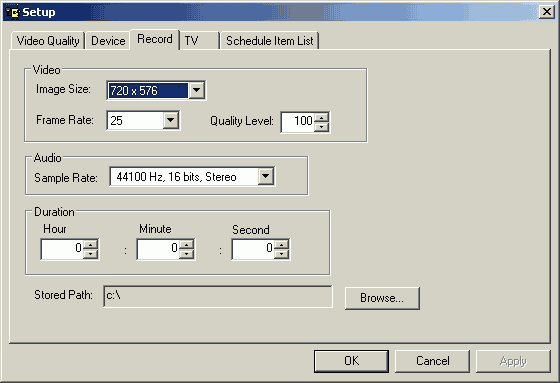Screen dimensions: 560x383
Task: Expand the Image Size dropdown arrow
Action: click(x=196, y=90)
